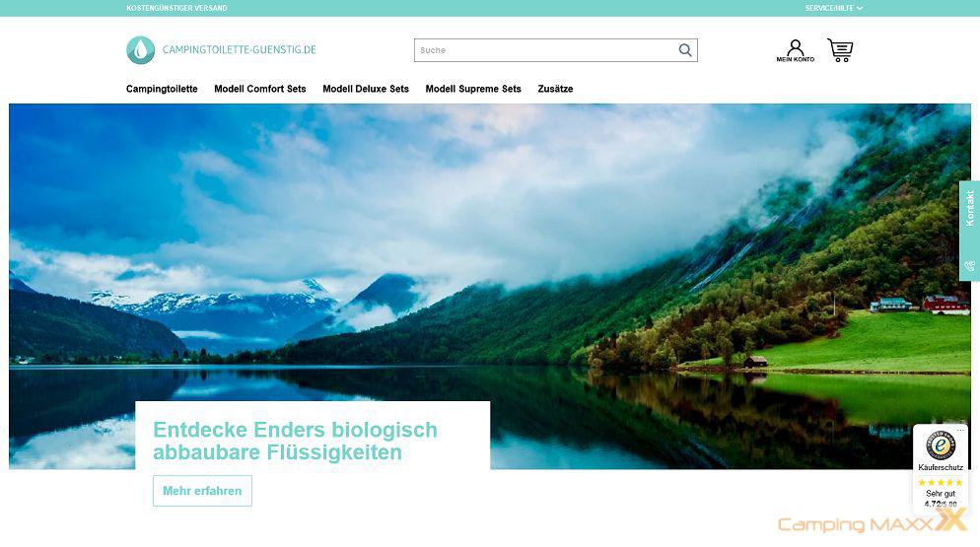Click the phone icon under Kontakt tab
Image resolution: width=980 pixels, height=547 pixels.
(x=969, y=266)
